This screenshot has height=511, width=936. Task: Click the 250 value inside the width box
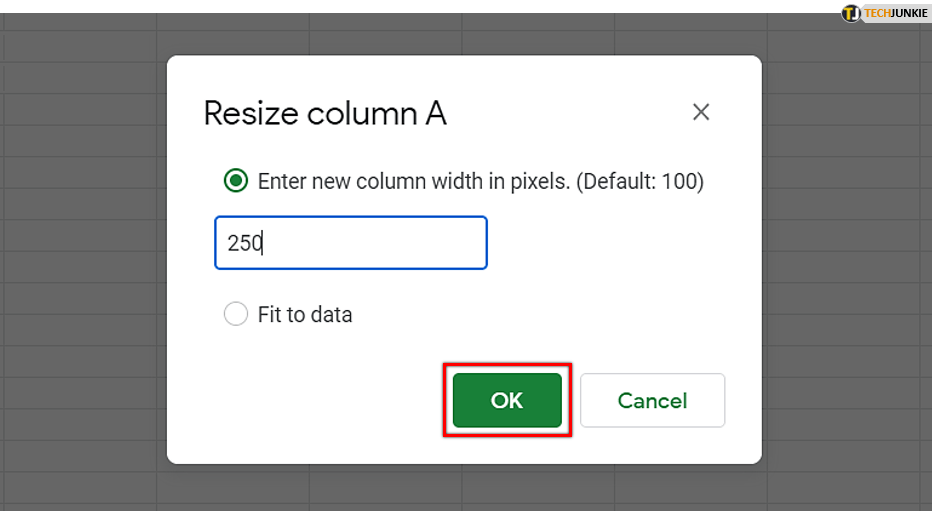243,243
